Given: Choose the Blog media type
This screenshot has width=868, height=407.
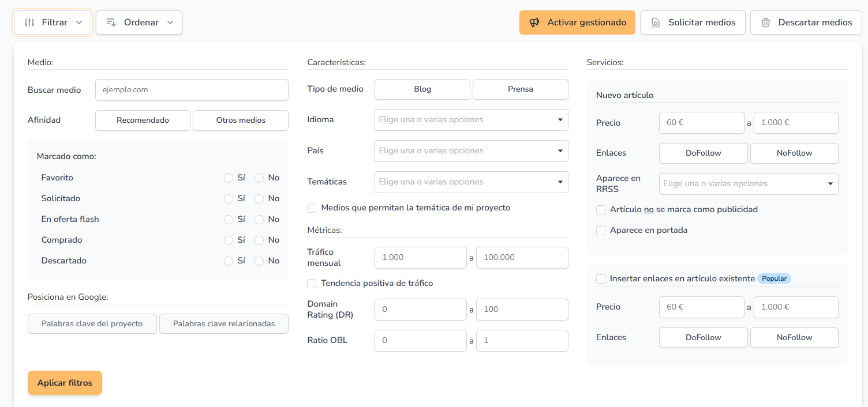Looking at the screenshot, I should (x=422, y=89).
